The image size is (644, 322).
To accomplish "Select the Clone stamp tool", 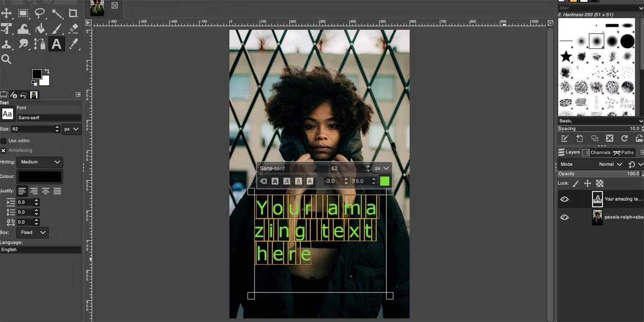I will coord(6,44).
